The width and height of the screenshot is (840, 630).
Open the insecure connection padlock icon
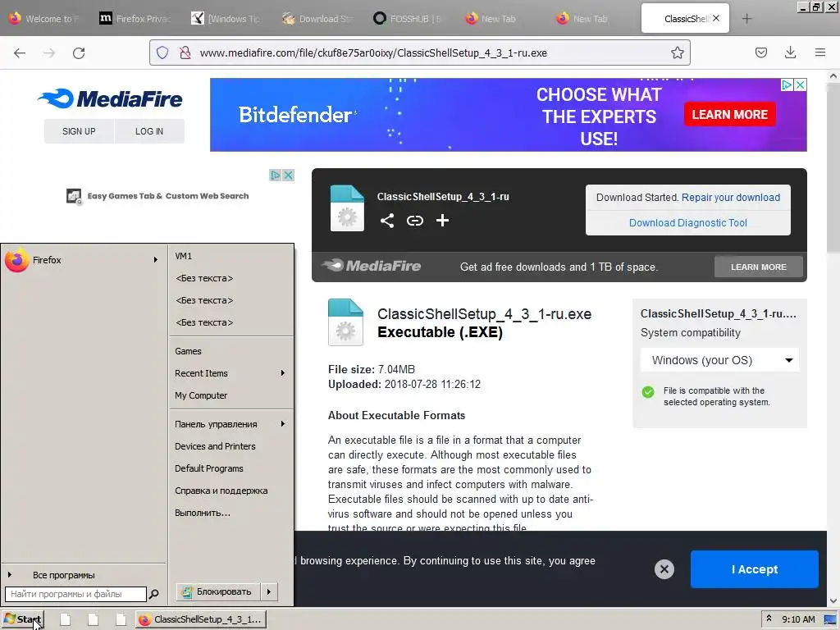pos(185,52)
